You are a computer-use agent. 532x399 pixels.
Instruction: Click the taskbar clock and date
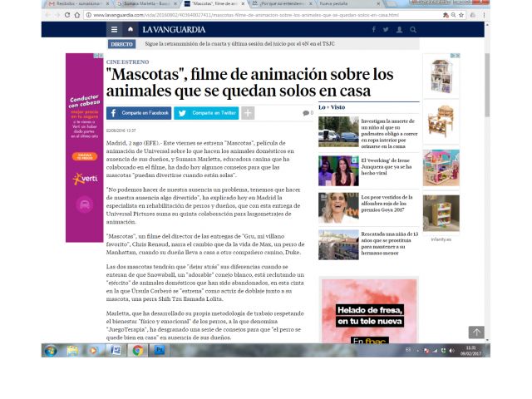pyautogui.click(x=471, y=351)
